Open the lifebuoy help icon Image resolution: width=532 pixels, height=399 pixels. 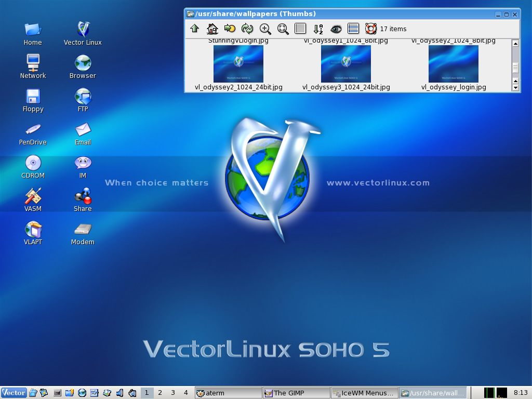370,29
